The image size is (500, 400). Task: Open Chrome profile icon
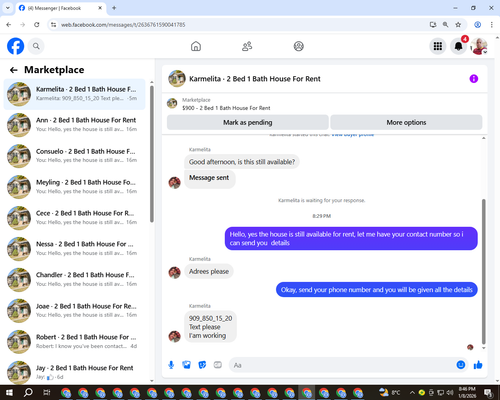[x=478, y=25]
